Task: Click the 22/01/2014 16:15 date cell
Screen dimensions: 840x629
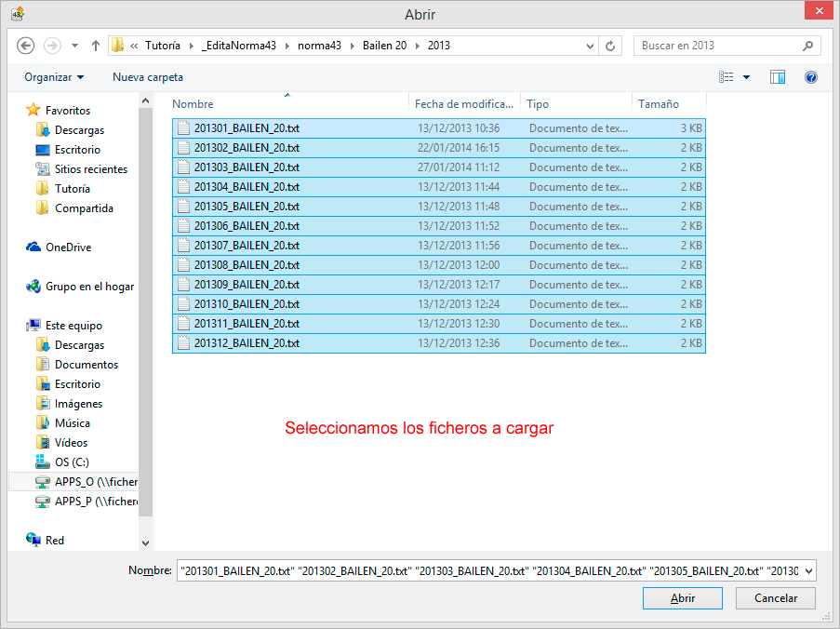Action: tap(459, 148)
